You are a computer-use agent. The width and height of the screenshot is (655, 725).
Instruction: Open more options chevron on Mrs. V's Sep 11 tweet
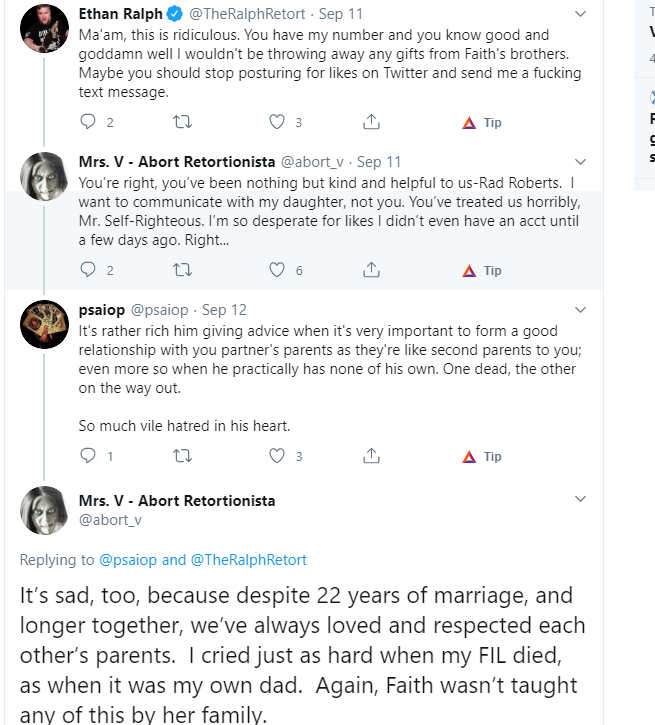pyautogui.click(x=580, y=162)
